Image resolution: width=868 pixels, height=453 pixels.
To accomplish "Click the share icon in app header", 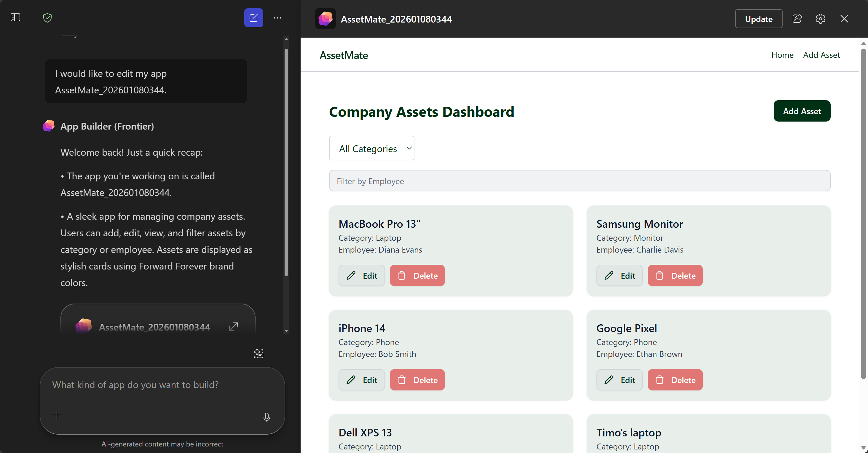I will point(797,19).
